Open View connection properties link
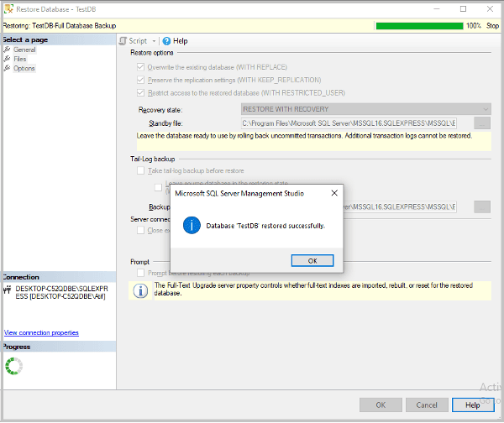 41,332
